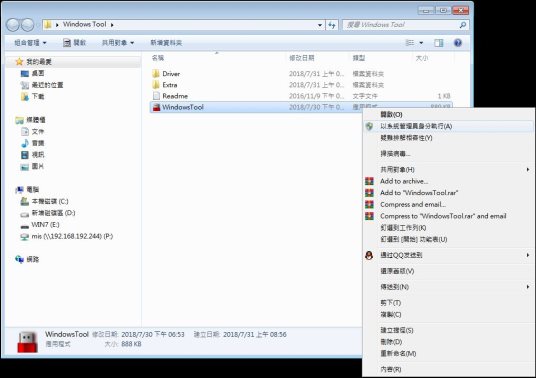
Task: Choose Pin to Taskbar (K) menu entry
Action: (448, 228)
